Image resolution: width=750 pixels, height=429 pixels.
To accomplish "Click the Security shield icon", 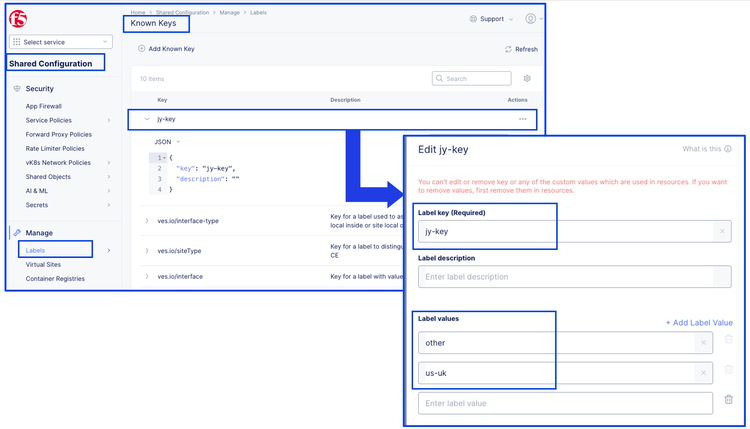I will pyautogui.click(x=17, y=88).
